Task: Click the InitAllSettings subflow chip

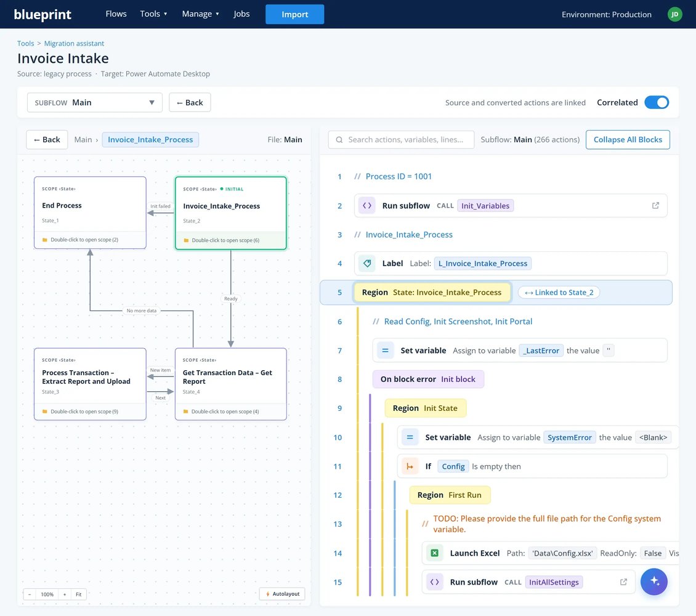Action: [554, 582]
